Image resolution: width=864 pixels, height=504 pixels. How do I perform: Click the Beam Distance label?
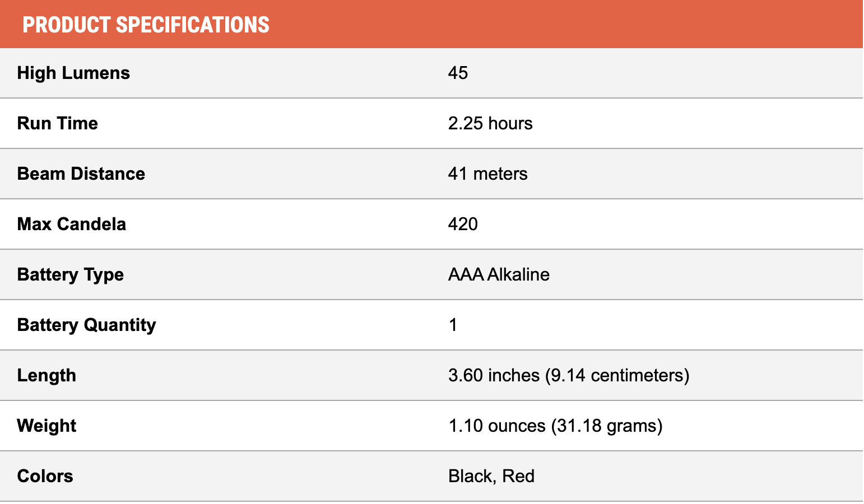pyautogui.click(x=81, y=174)
